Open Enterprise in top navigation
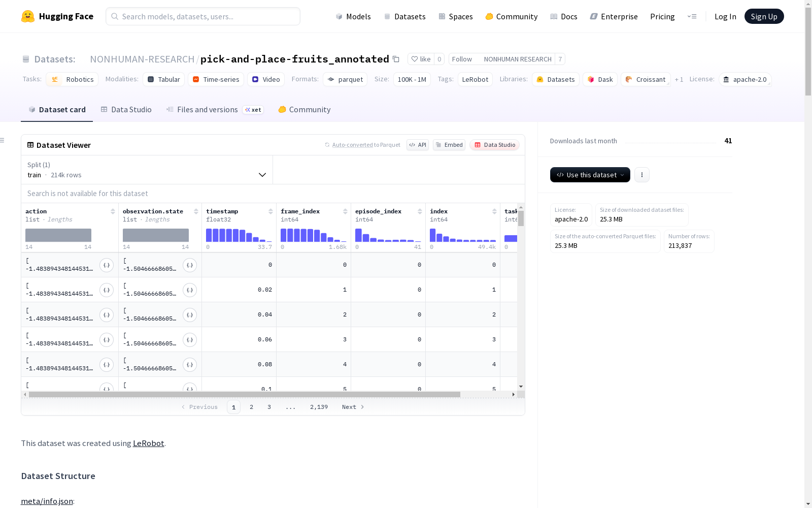 pyautogui.click(x=614, y=16)
